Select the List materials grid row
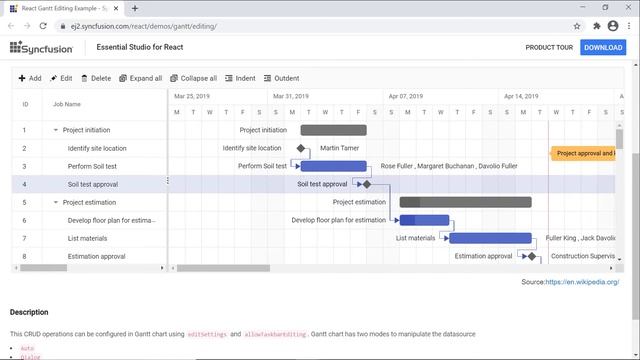The image size is (640, 360). 89,238
